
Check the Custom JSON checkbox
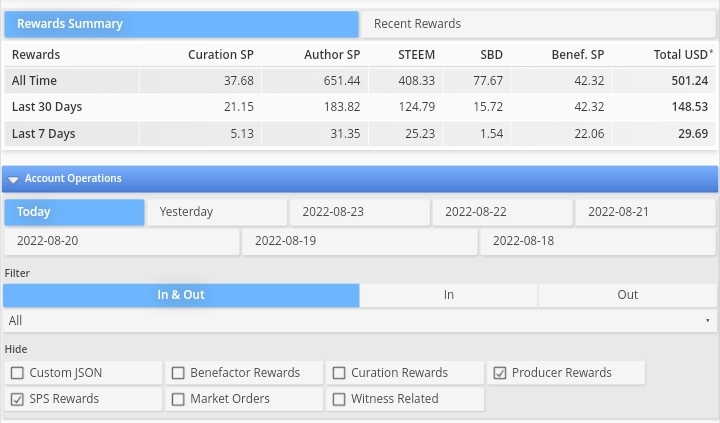(x=18, y=373)
